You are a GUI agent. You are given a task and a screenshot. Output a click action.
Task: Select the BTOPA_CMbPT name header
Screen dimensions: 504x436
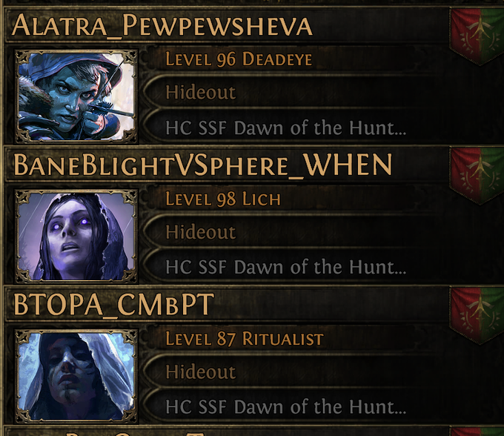(x=227, y=304)
